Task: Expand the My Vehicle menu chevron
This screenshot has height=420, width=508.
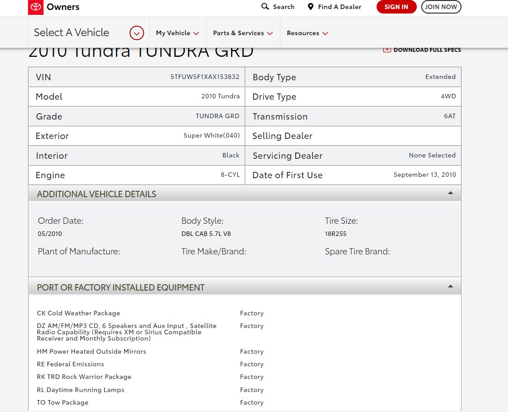Action: point(196,33)
